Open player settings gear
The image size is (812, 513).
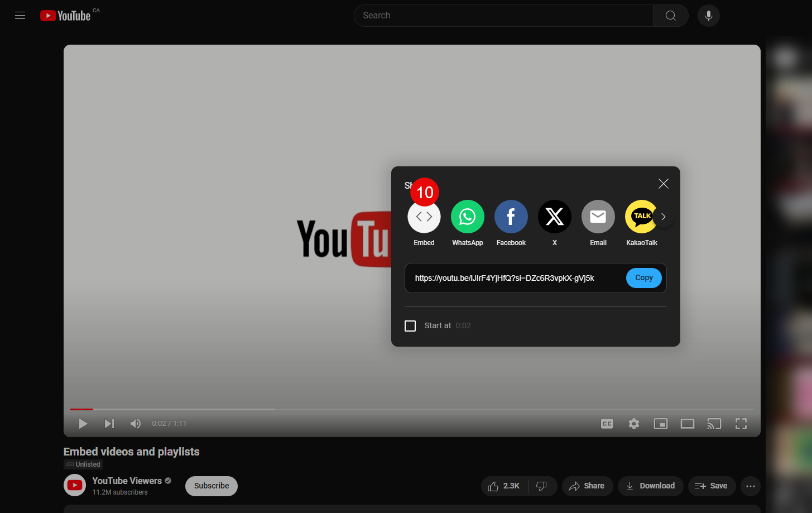click(x=634, y=424)
